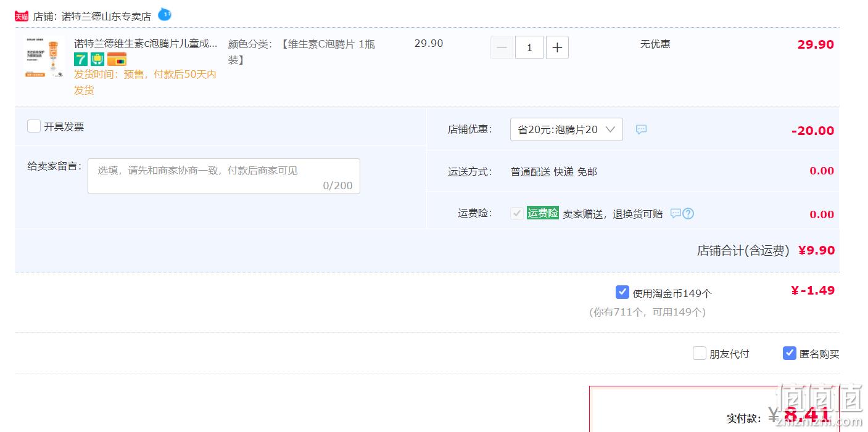The width and height of the screenshot is (868, 432).
Task: Click the bold red subtotal 29.90
Action: [816, 44]
